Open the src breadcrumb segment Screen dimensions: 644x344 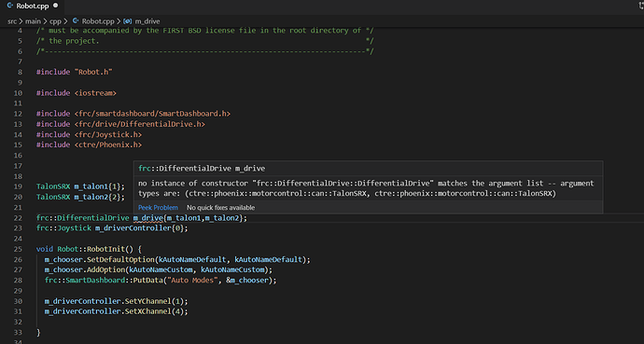click(x=12, y=21)
